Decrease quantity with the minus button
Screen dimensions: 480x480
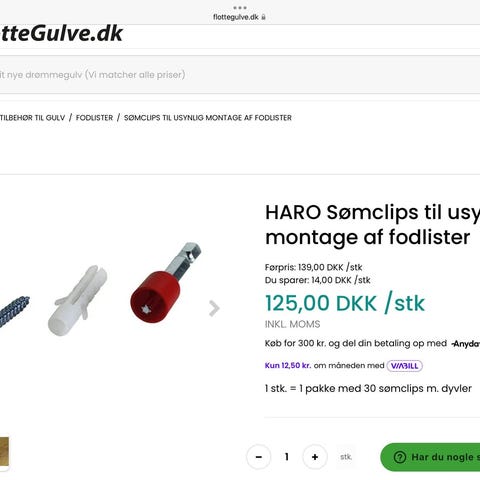tap(259, 457)
